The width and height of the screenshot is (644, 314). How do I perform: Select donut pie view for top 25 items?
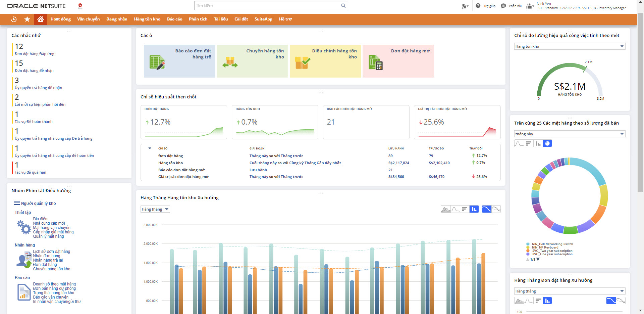[547, 143]
